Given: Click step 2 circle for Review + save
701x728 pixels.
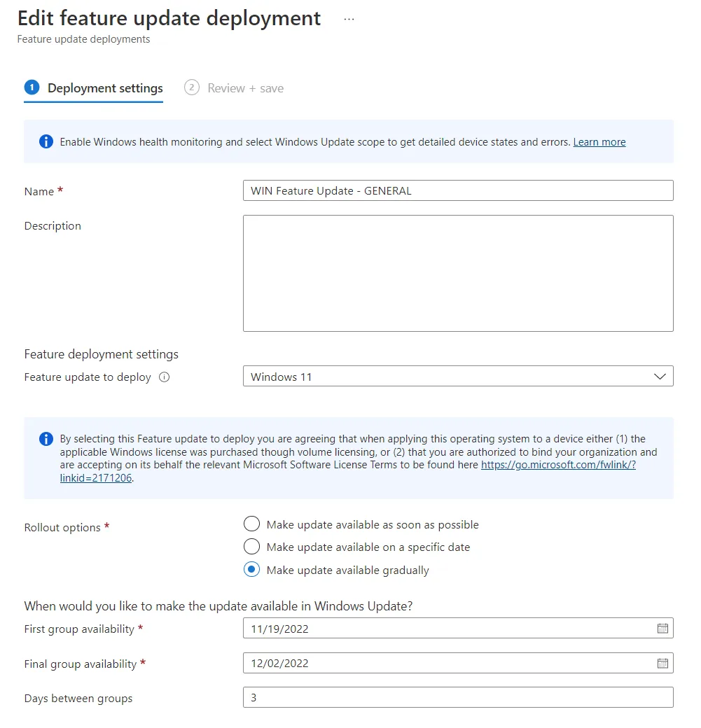Looking at the screenshot, I should (x=192, y=87).
